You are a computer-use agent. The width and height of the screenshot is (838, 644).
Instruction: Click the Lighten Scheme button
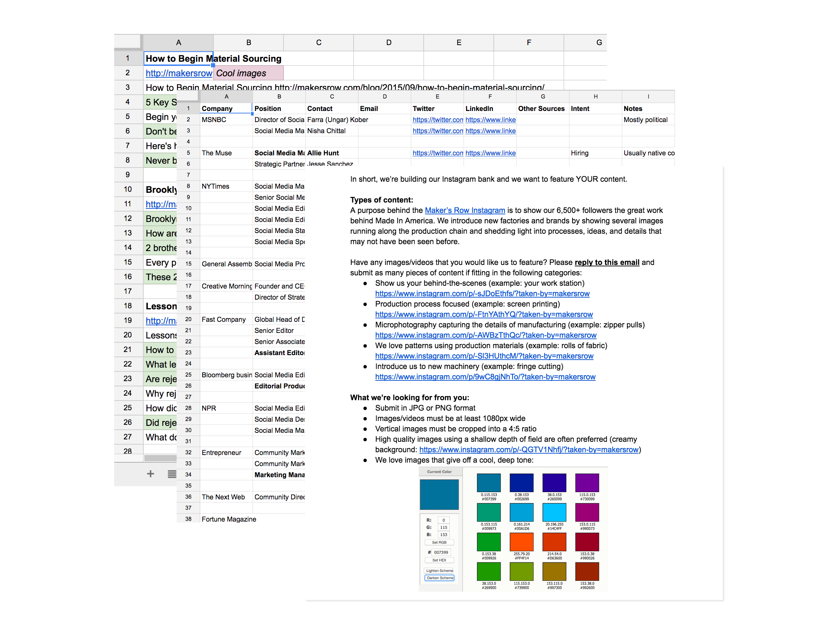click(439, 570)
